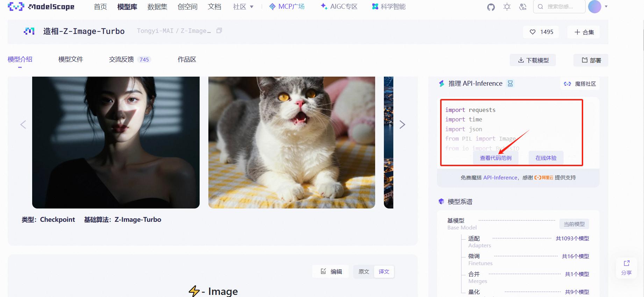Switch README to 原文 original text
Viewport: 644px width, 297px height.
coord(364,271)
